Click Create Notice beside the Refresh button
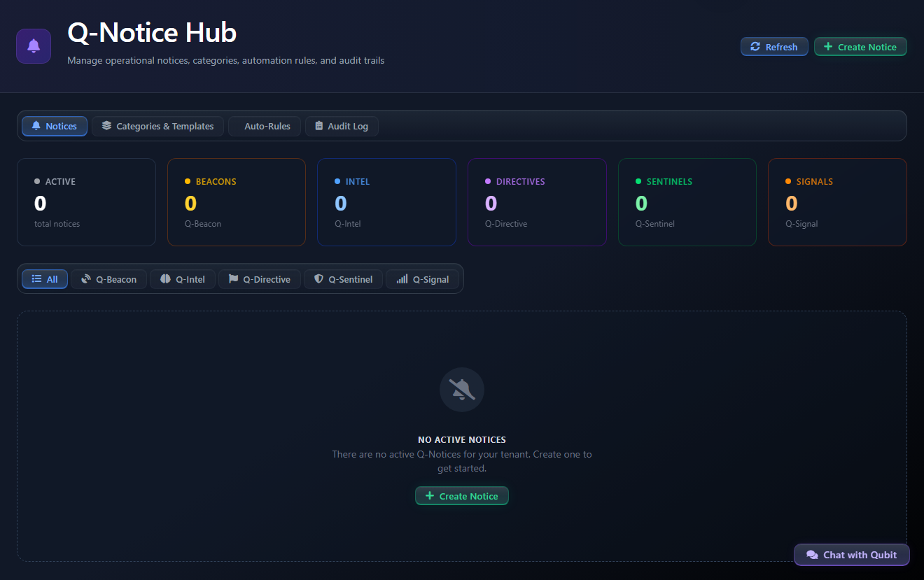Screen dimensions: 924x580 pyautogui.click(x=860, y=47)
